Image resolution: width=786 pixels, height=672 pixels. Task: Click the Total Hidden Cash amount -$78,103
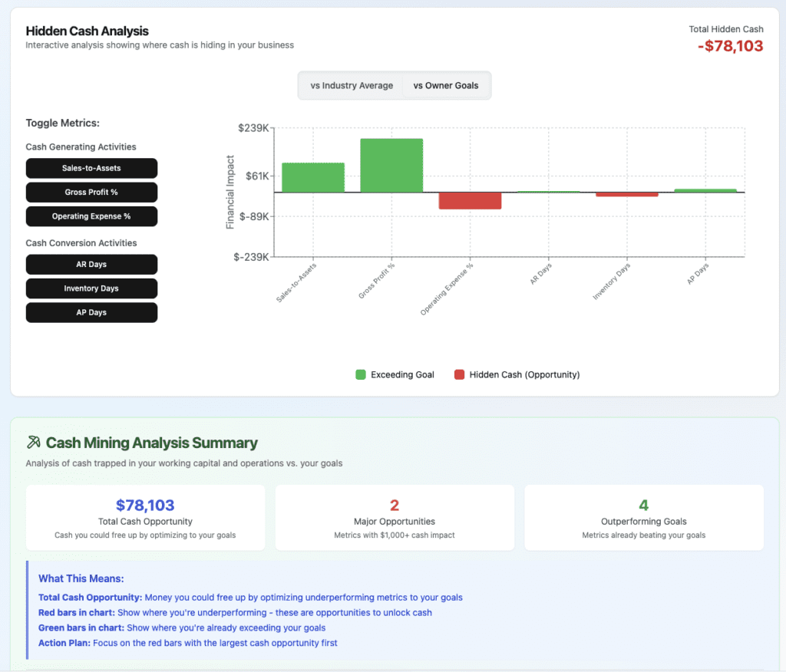click(x=730, y=46)
